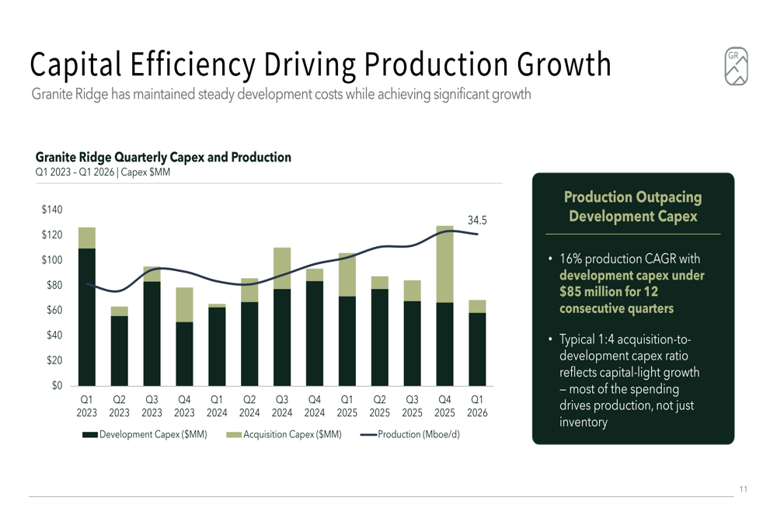
Task: Click the Q3 2024 acquisition capex bar segment
Action: pos(282,269)
